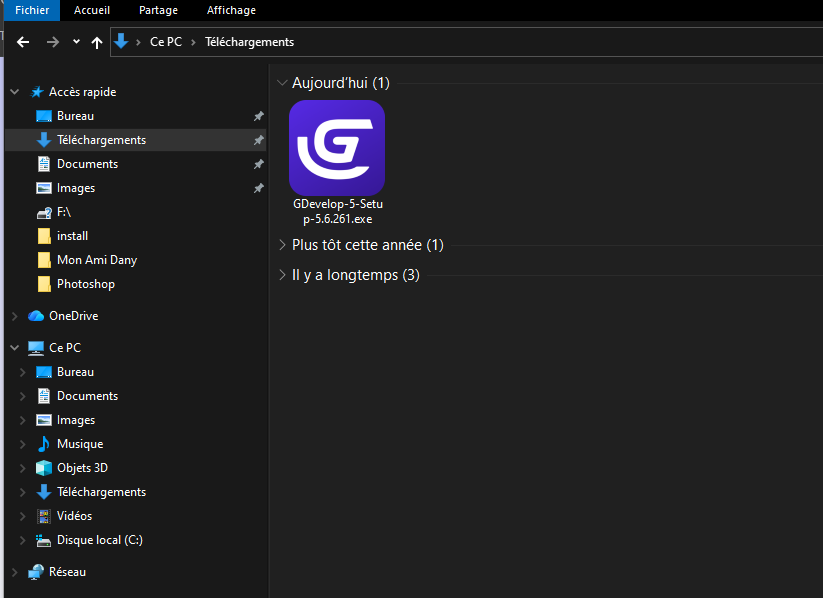Click Téléchargements breadcrumb in address bar
Screen dimensions: 823x598
(249, 42)
